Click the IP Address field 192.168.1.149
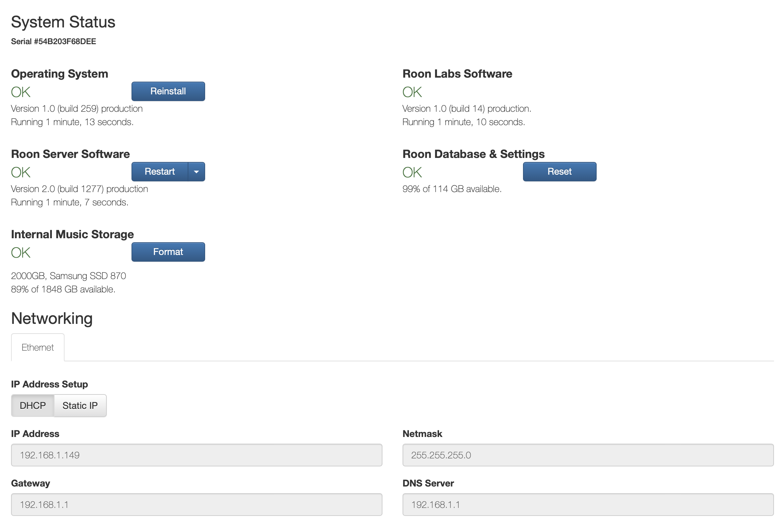 pyautogui.click(x=196, y=455)
